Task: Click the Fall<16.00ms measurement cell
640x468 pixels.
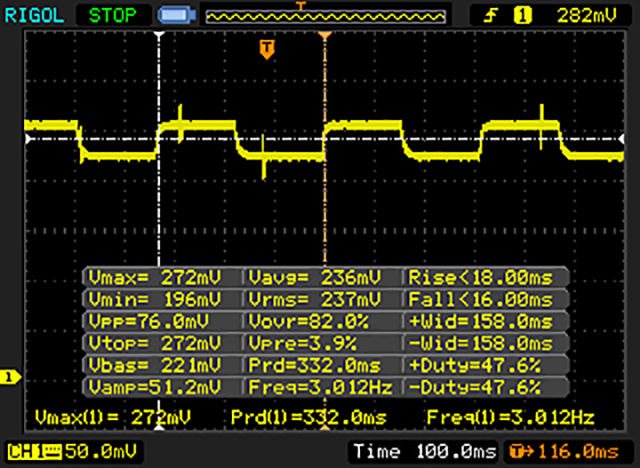Action: pyautogui.click(x=486, y=299)
